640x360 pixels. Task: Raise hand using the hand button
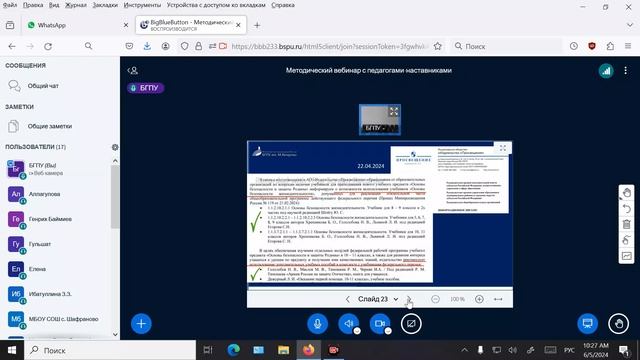pos(619,324)
